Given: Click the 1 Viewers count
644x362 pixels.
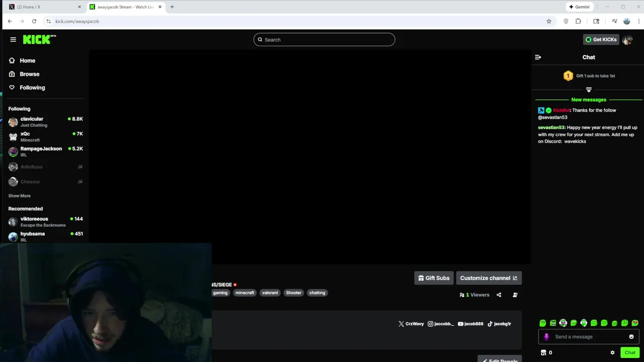Looking at the screenshot, I should [474, 295].
